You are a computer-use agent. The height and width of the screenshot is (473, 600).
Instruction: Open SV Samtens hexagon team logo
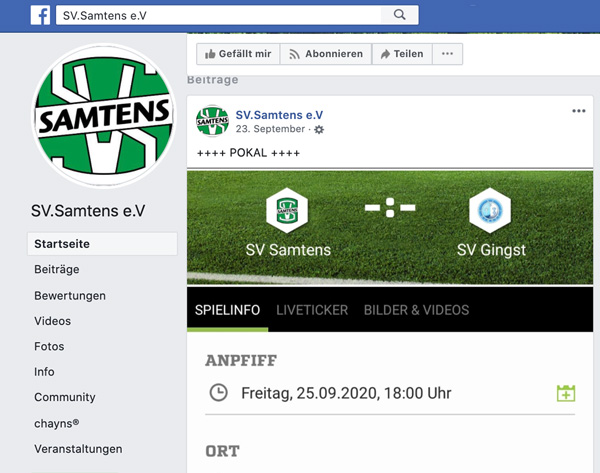pyautogui.click(x=287, y=210)
